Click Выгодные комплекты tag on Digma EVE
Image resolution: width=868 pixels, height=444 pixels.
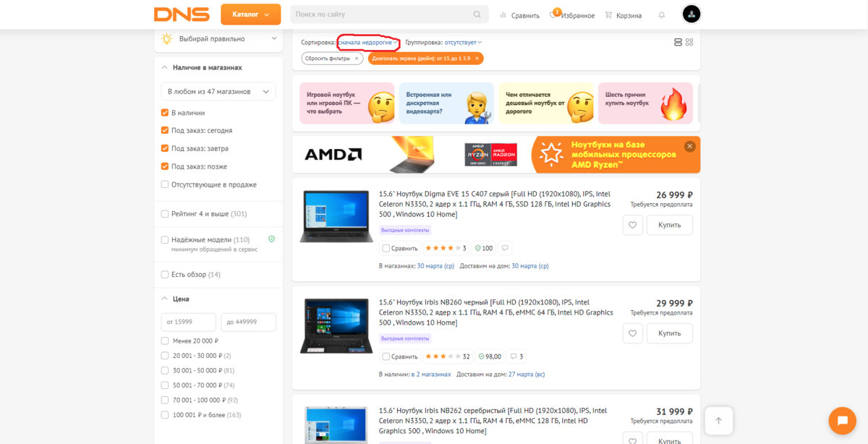[405, 231]
